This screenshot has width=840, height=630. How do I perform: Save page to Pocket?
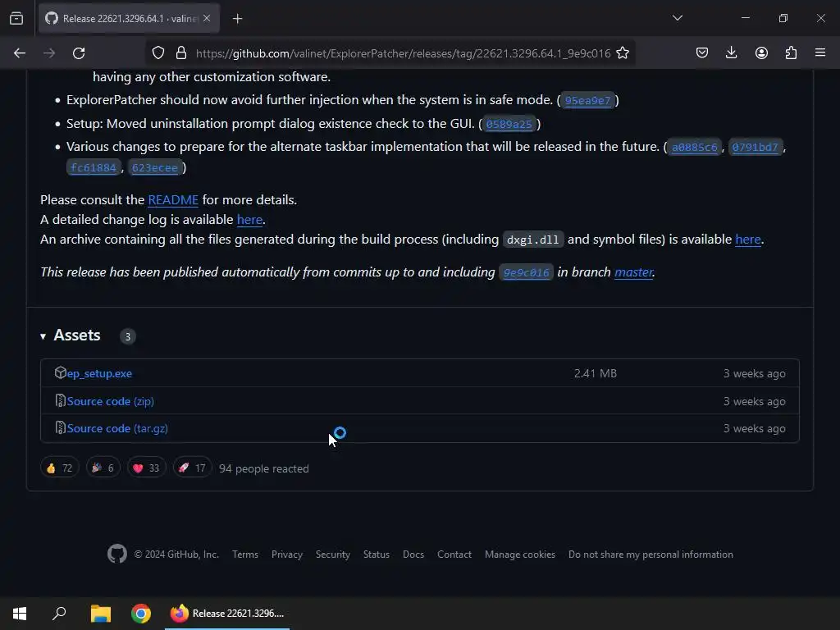[702, 53]
